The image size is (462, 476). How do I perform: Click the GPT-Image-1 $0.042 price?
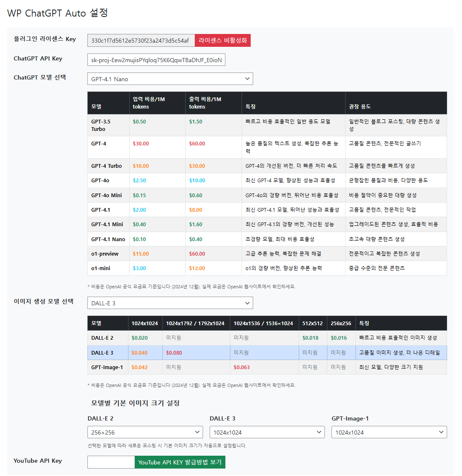(140, 367)
